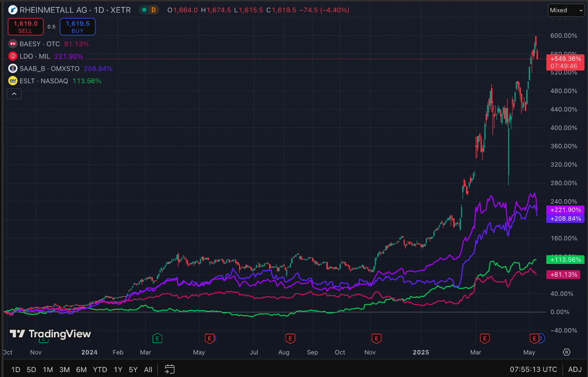The height and width of the screenshot is (377, 588).
Task: Select the YTD date range
Action: pos(100,369)
